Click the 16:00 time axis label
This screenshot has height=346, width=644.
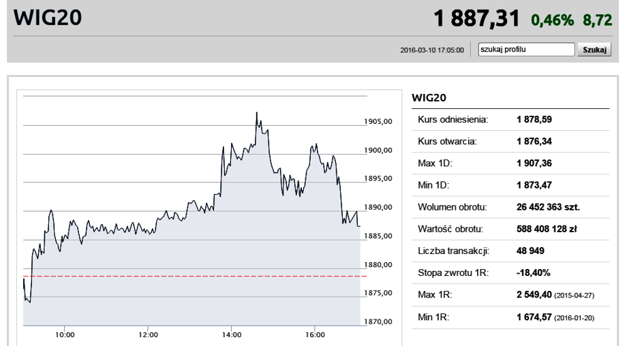point(315,335)
